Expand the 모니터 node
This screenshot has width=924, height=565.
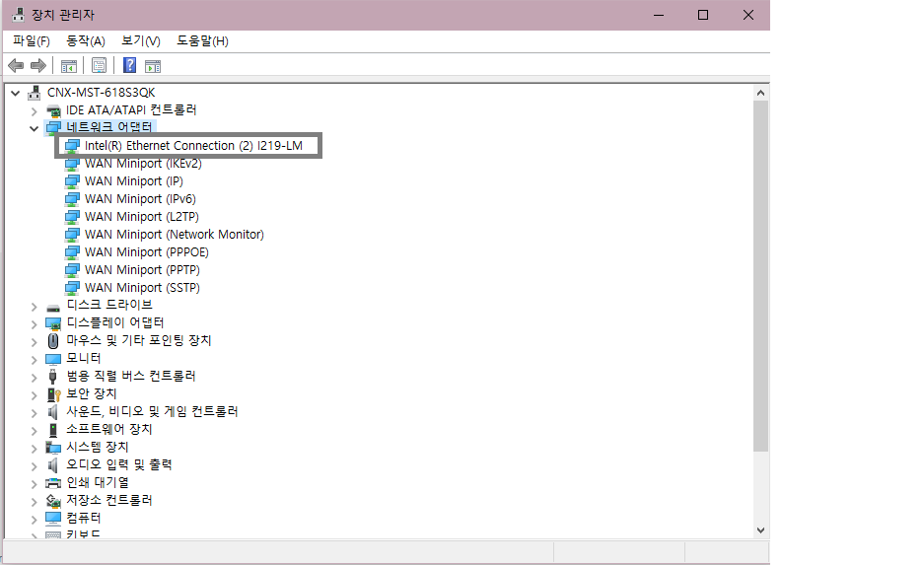click(x=34, y=360)
